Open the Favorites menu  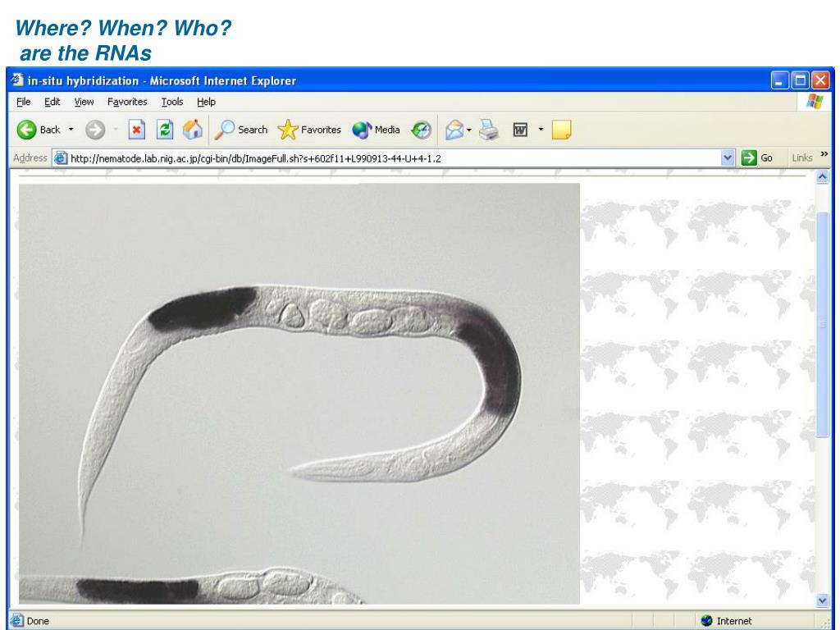(x=127, y=102)
